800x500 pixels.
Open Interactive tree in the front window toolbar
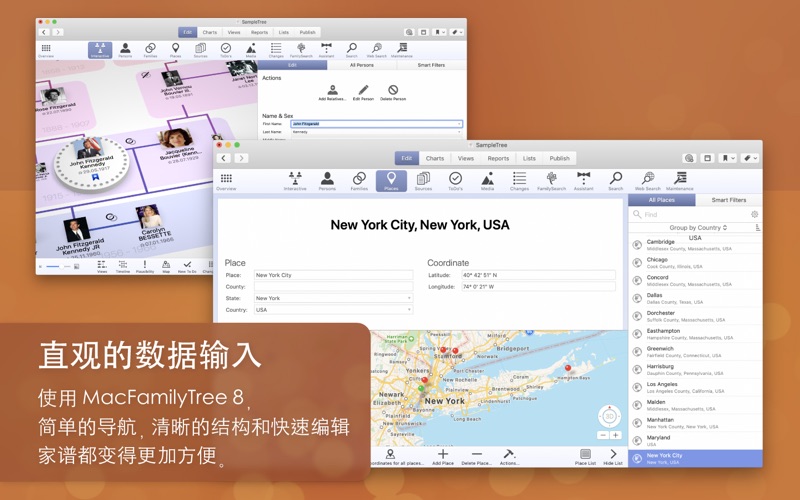[x=295, y=181]
